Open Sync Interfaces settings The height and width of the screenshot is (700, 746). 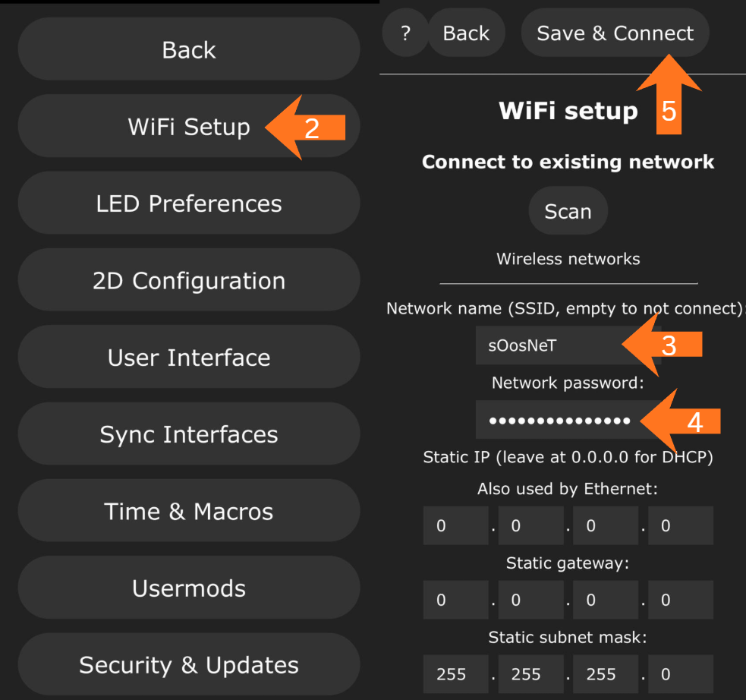(x=188, y=434)
